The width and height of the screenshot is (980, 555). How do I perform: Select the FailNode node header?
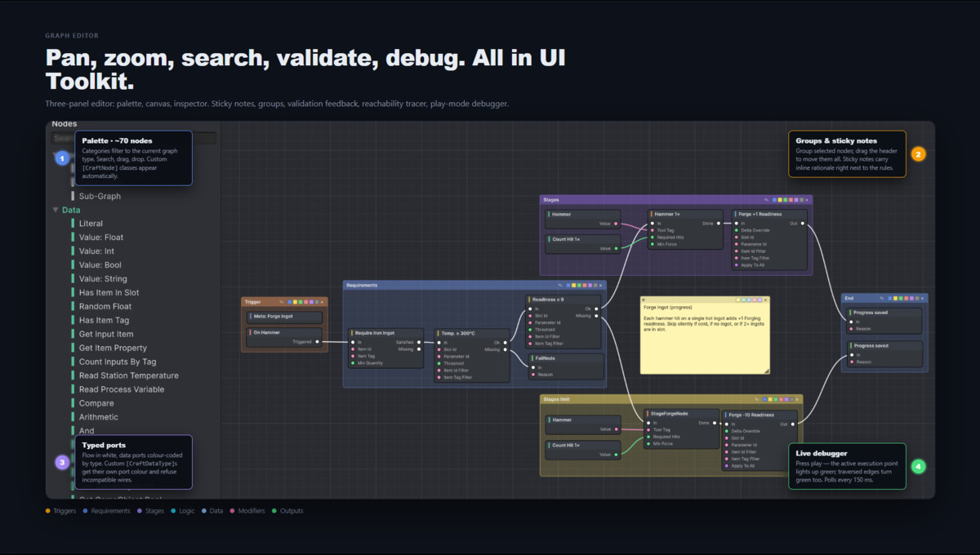pos(566,358)
